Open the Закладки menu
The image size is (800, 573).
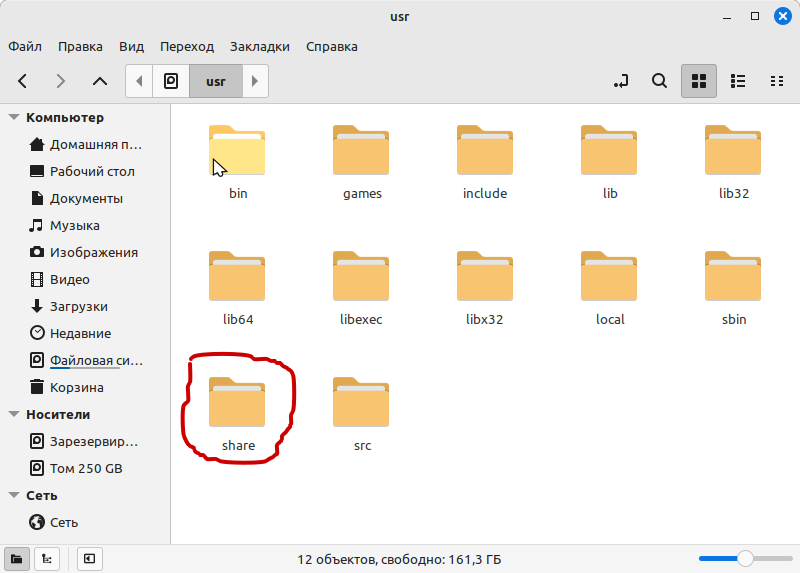coord(260,46)
